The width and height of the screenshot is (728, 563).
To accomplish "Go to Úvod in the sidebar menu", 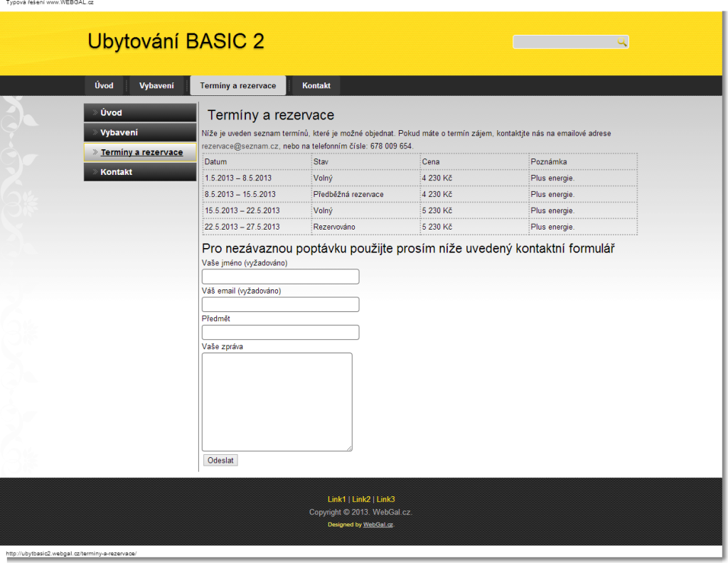I will point(140,113).
